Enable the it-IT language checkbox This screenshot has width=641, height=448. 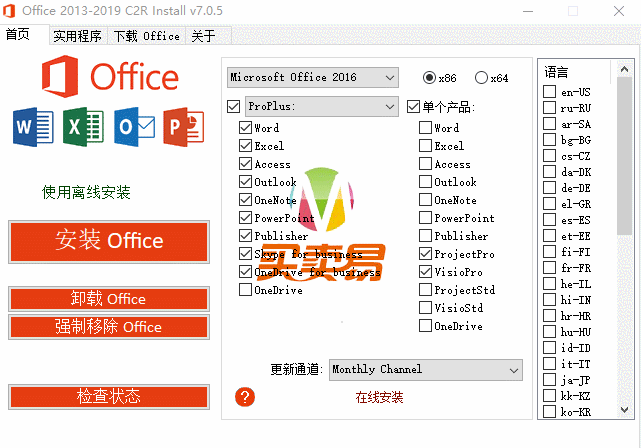(x=549, y=364)
